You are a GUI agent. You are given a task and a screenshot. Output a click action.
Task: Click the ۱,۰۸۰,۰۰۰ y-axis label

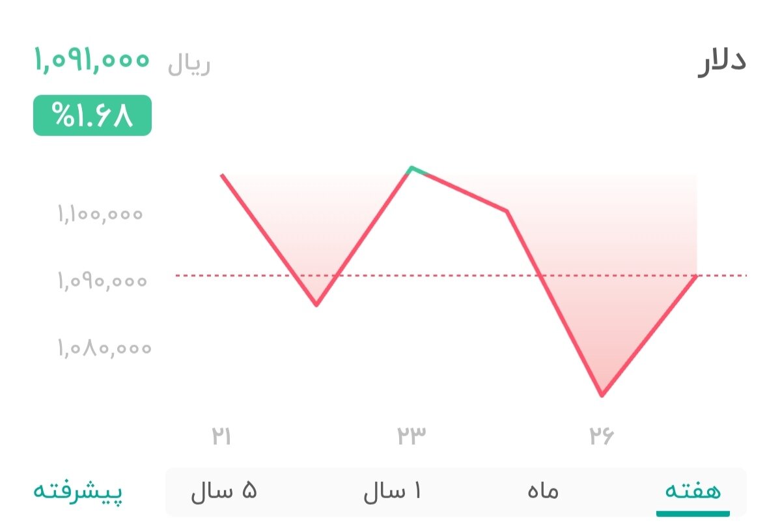(x=101, y=347)
